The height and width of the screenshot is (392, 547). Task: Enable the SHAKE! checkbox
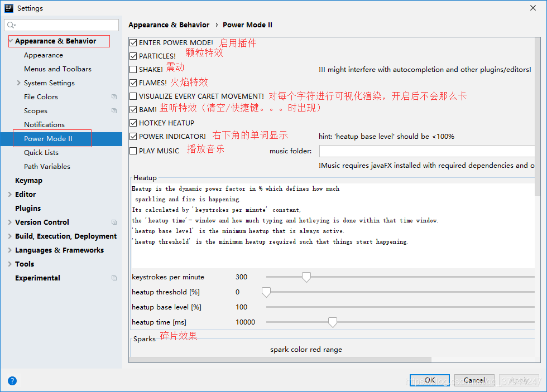point(133,69)
